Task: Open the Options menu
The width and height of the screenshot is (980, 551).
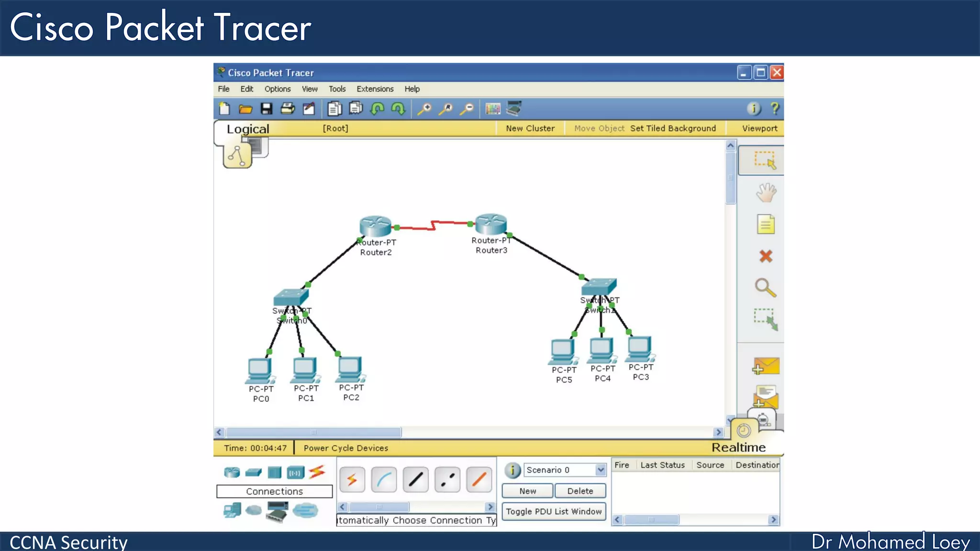Action: point(277,89)
